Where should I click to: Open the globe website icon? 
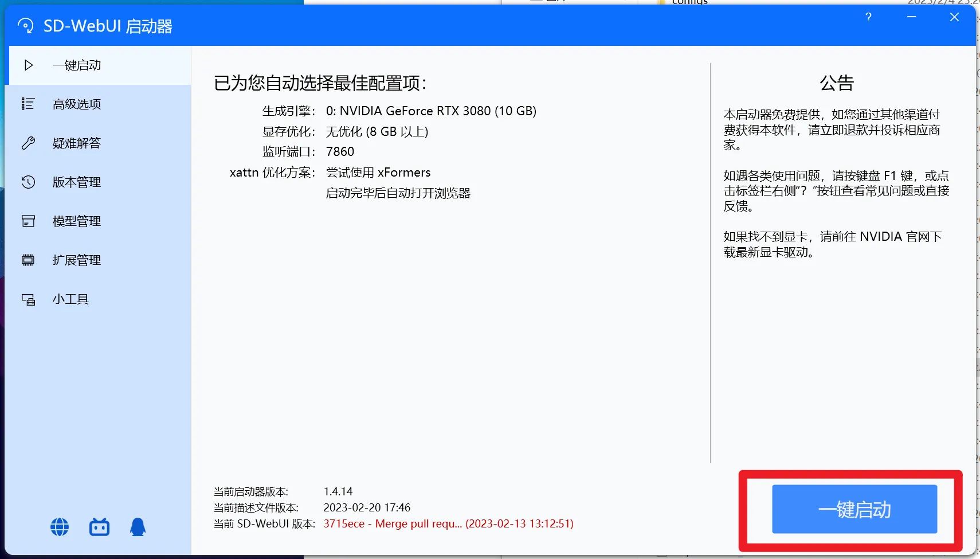[60, 527]
